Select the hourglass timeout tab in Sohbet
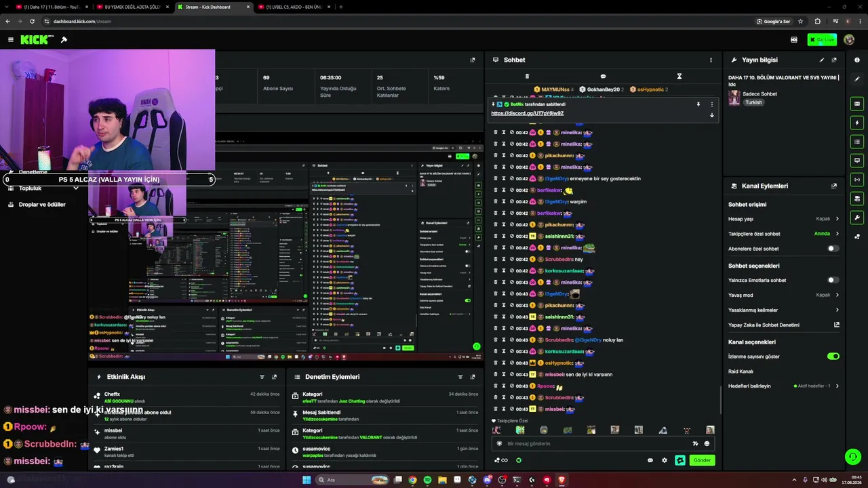Viewport: 868px width, 488px height. click(x=679, y=76)
